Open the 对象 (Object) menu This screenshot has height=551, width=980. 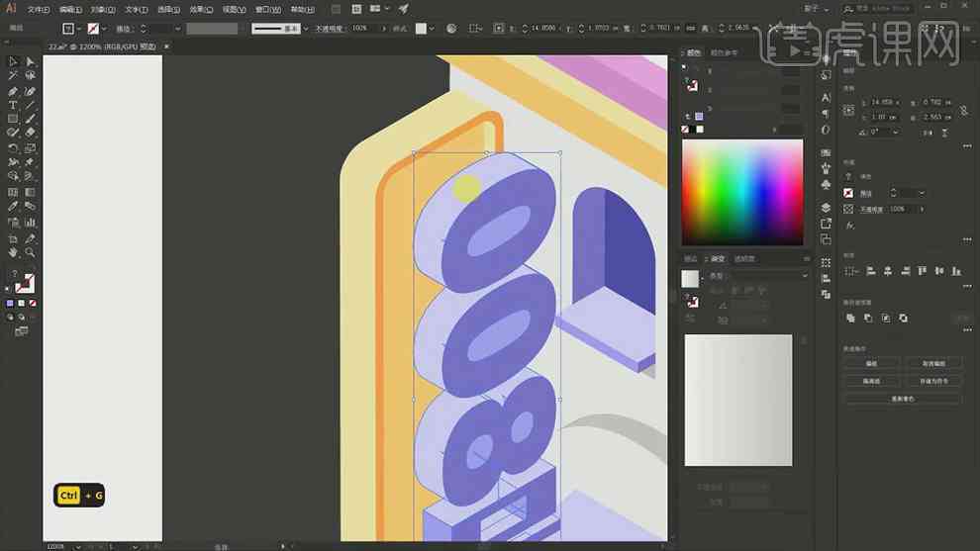click(x=103, y=9)
